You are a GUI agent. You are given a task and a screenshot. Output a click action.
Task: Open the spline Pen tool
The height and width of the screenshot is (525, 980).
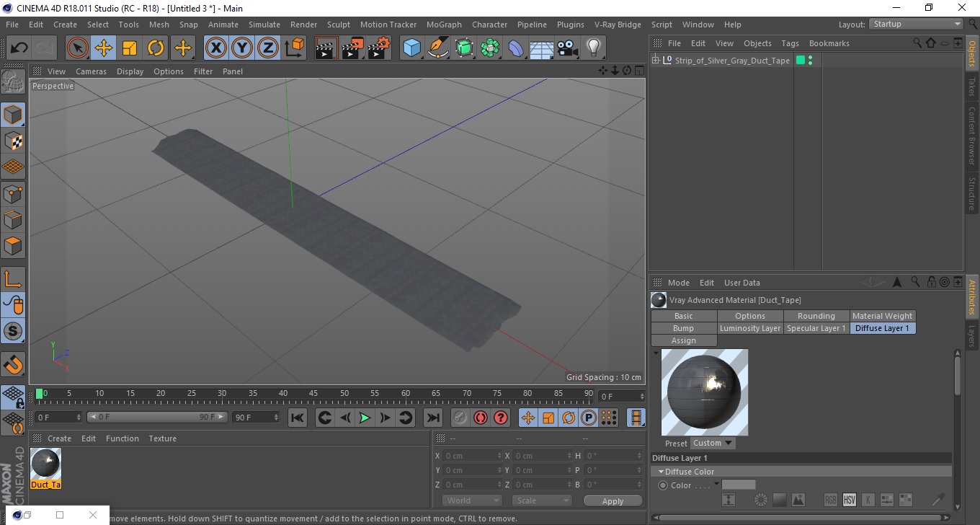pyautogui.click(x=438, y=48)
